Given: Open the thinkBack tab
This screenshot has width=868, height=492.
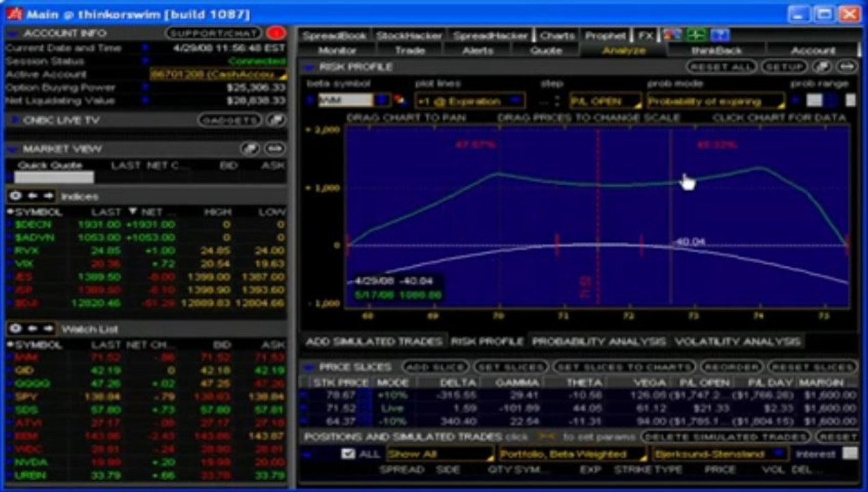Looking at the screenshot, I should tap(716, 50).
